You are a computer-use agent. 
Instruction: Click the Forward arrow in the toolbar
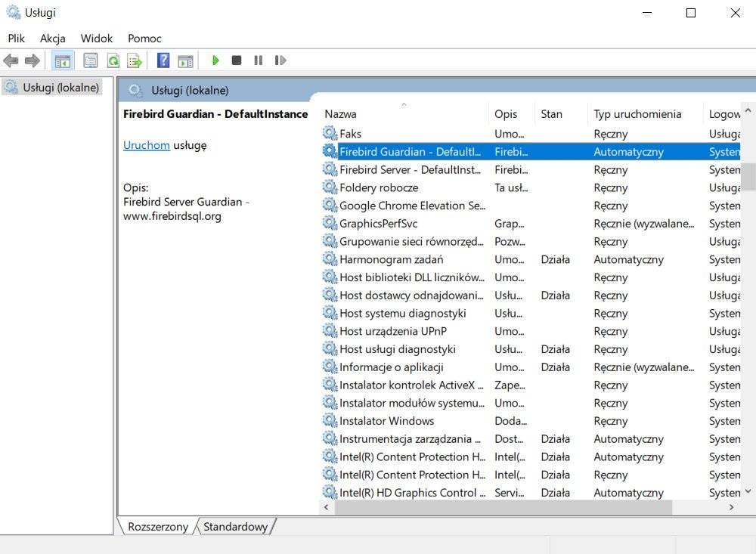(x=32, y=60)
